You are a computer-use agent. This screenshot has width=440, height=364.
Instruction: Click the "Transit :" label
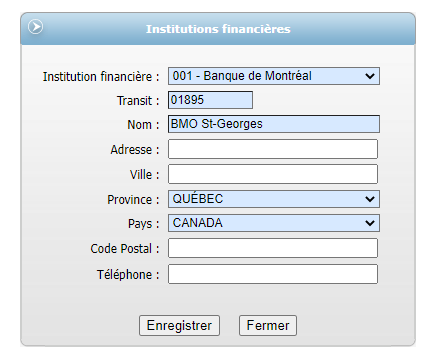coord(138,101)
